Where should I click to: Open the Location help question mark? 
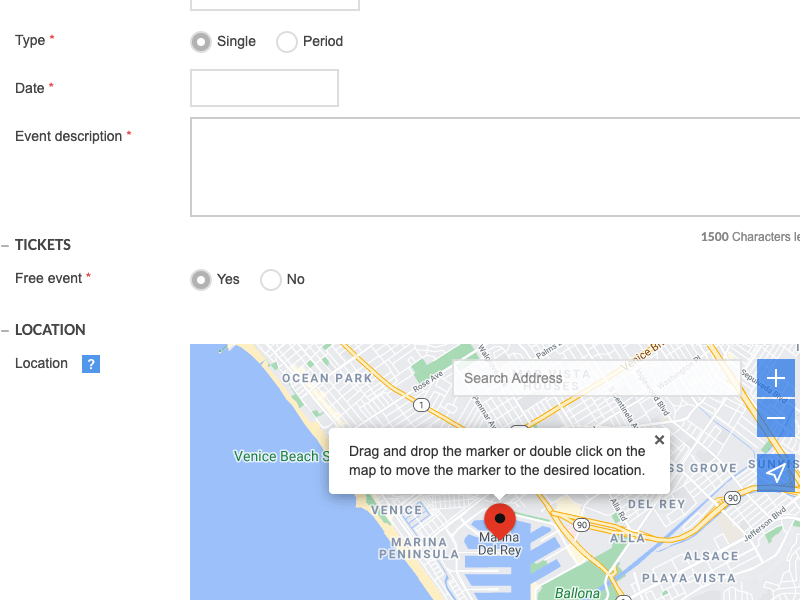click(91, 364)
